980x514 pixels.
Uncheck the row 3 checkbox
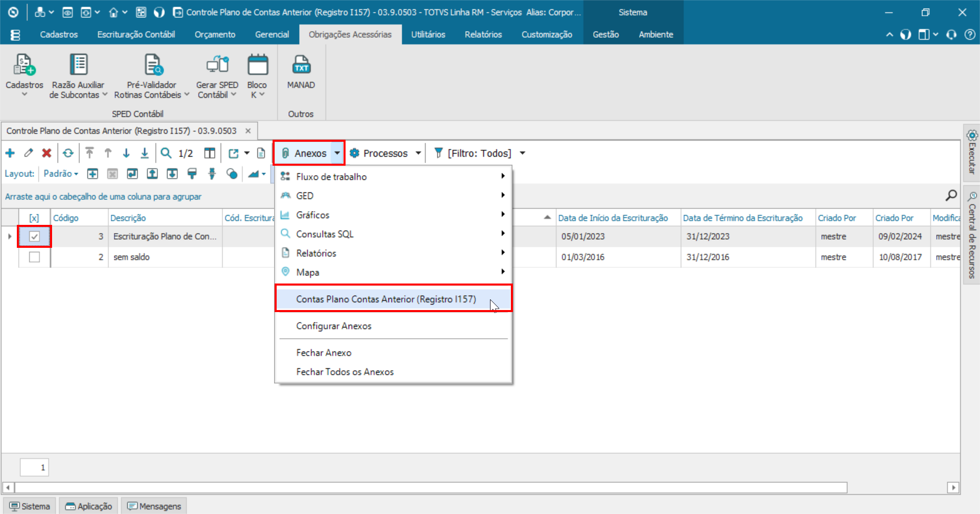pos(34,237)
